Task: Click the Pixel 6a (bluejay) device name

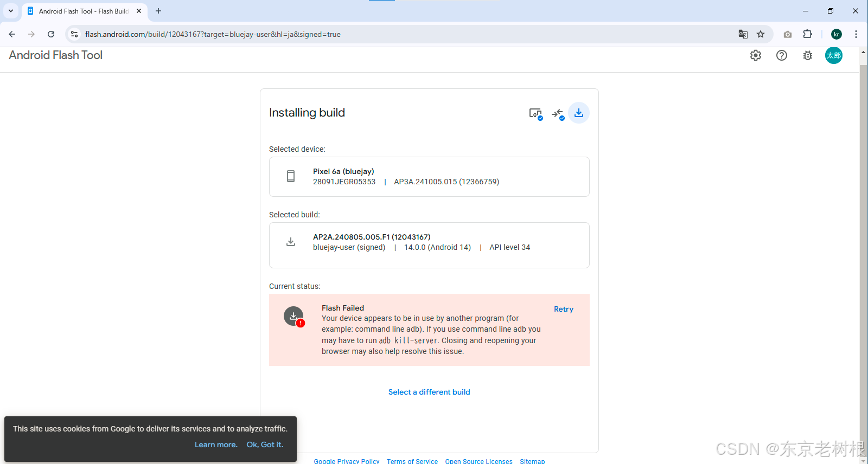Action: click(343, 171)
